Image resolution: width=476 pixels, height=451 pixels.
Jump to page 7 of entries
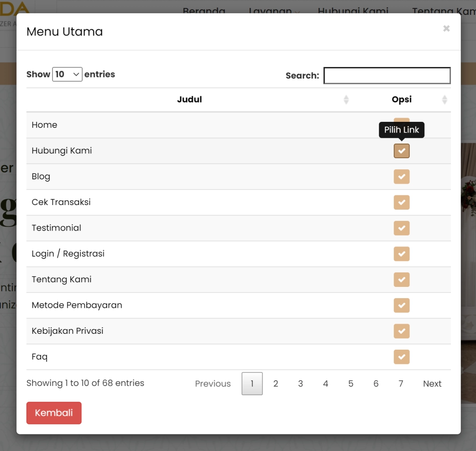click(x=401, y=384)
